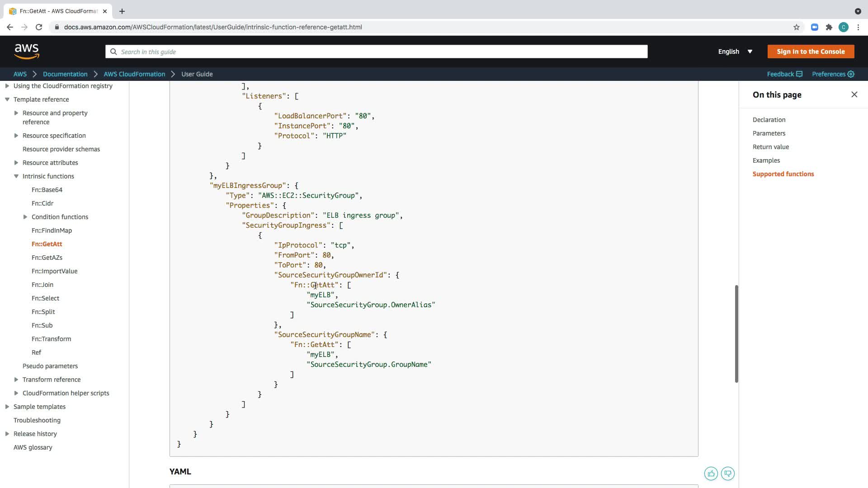868x488 pixels.
Task: Bookmark page with the star icon
Action: (796, 27)
